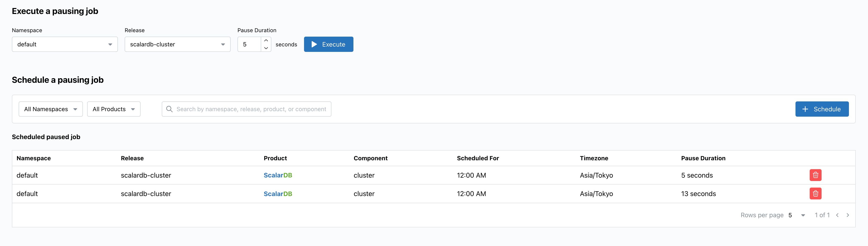Click the Scheduled For column header

pos(477,158)
